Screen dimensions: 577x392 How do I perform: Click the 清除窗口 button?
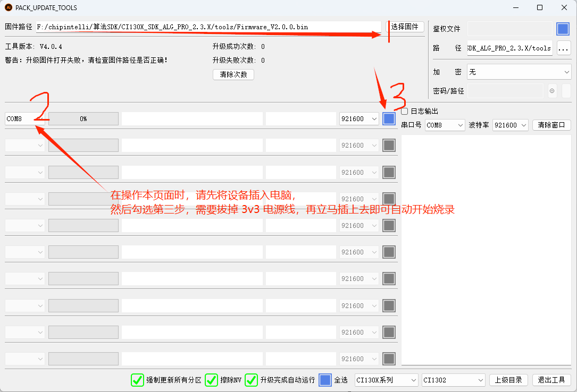[553, 125]
